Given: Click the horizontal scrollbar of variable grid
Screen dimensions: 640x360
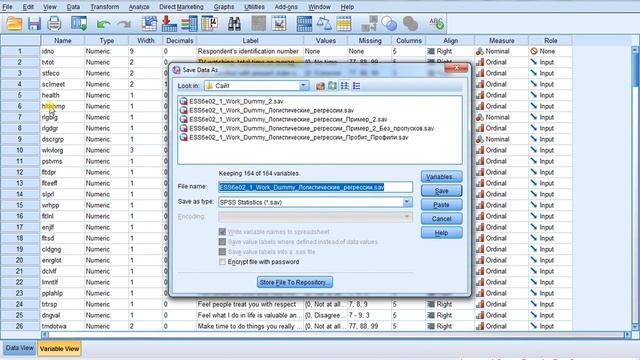Looking at the screenshot, I should [x=336, y=335].
